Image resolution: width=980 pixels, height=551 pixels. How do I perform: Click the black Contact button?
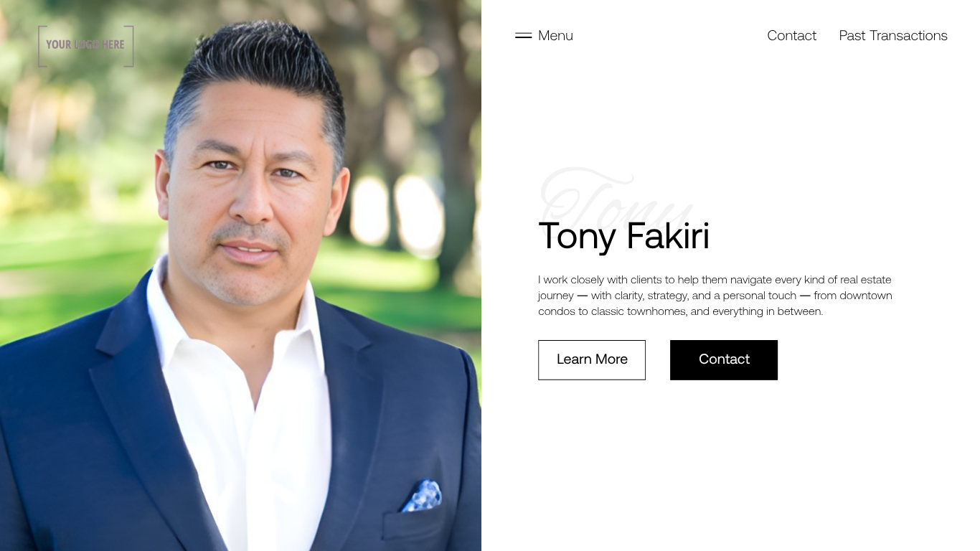[x=724, y=359]
